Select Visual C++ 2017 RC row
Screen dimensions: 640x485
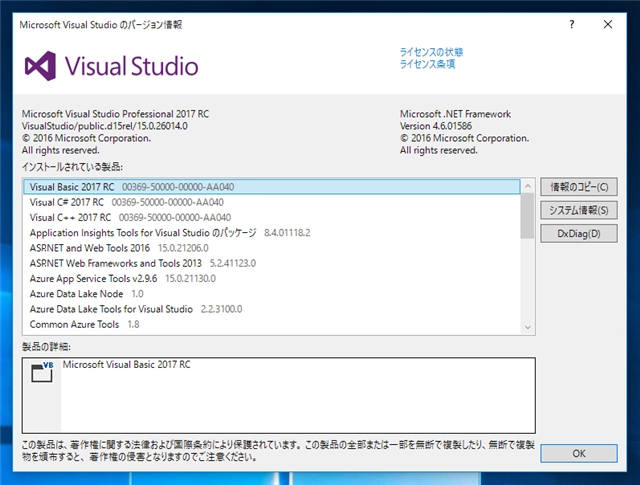(272, 217)
